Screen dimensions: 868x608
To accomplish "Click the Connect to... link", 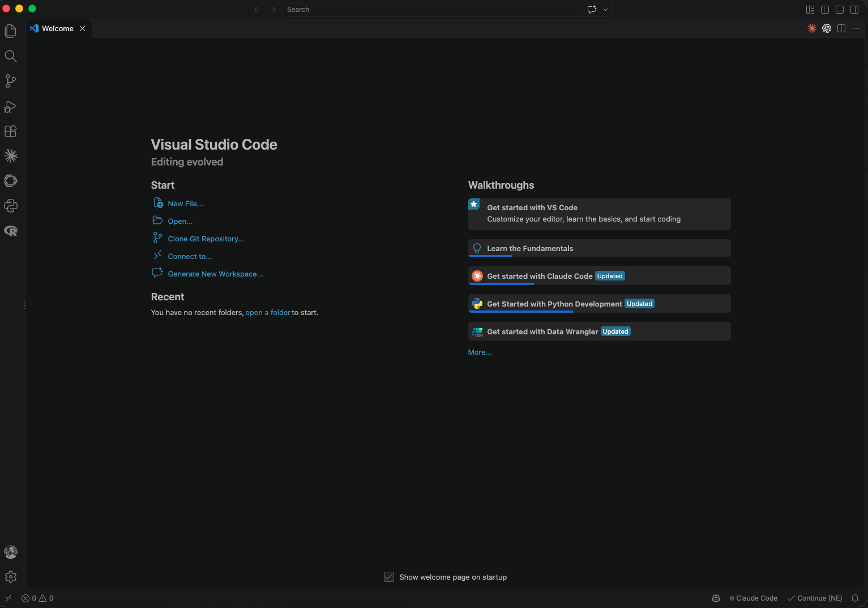I will tap(190, 256).
